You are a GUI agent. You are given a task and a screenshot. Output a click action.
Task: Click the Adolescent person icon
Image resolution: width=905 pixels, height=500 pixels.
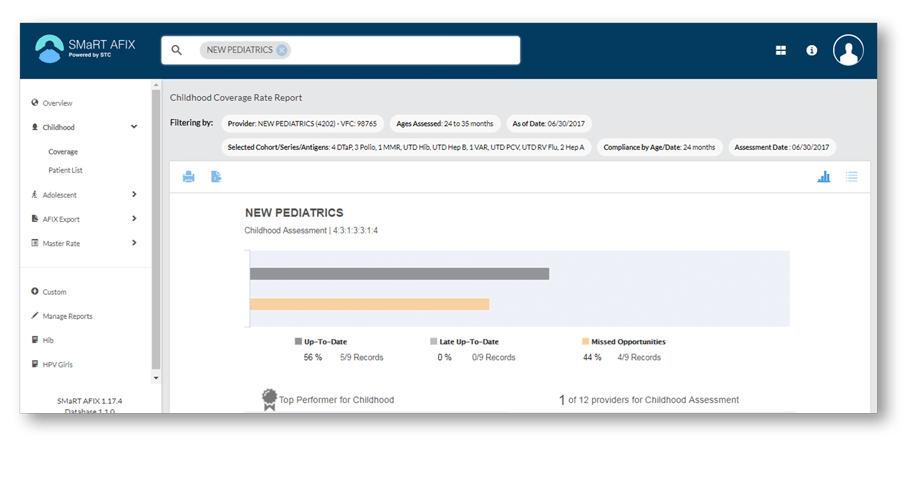35,195
